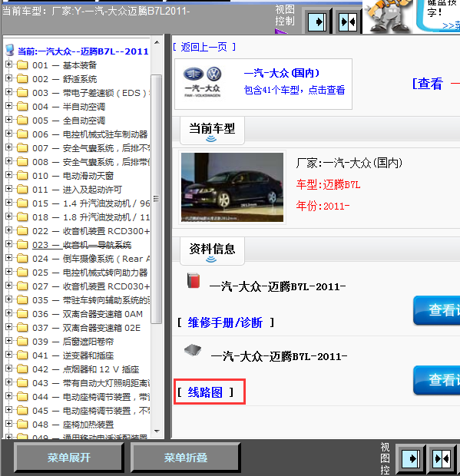This screenshot has width=460, height=476.
Task: Expand the 024 倒车摄像系统 node
Action: [8, 257]
